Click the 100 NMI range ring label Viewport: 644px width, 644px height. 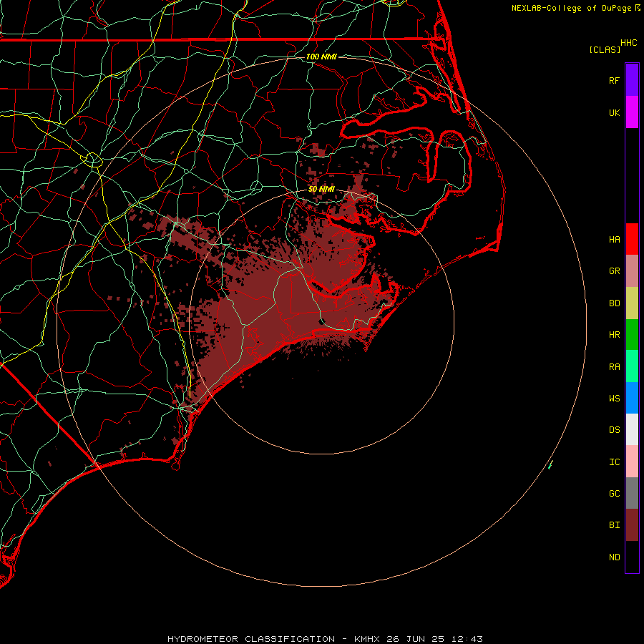[321, 57]
